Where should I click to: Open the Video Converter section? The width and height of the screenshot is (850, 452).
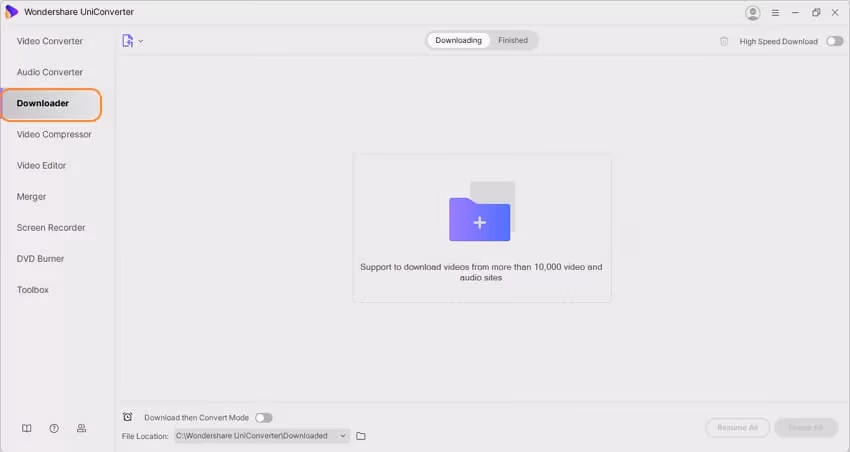coord(50,41)
